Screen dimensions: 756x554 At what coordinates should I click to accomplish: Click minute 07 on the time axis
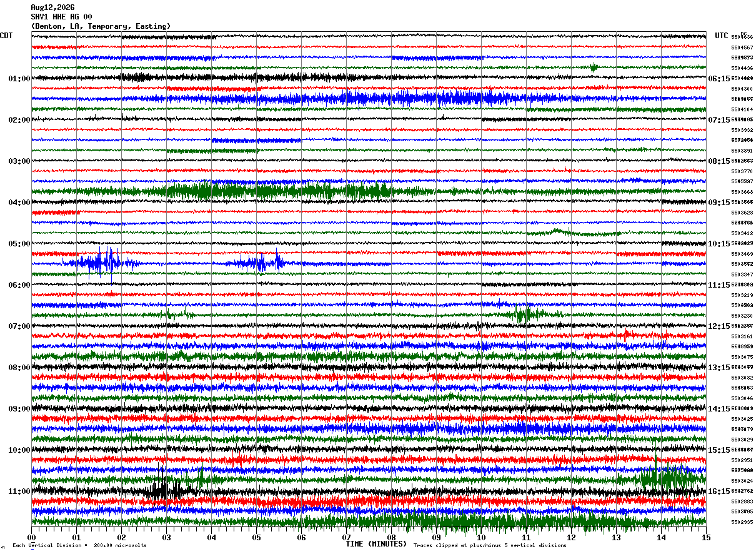(x=346, y=537)
